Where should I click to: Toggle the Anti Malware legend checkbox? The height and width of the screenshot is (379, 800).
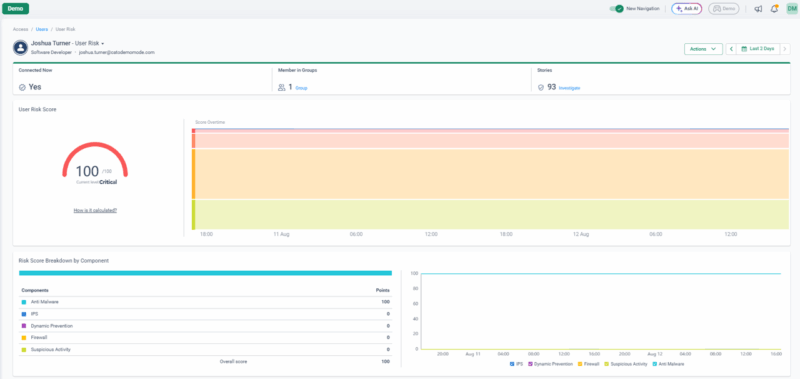tap(655, 364)
